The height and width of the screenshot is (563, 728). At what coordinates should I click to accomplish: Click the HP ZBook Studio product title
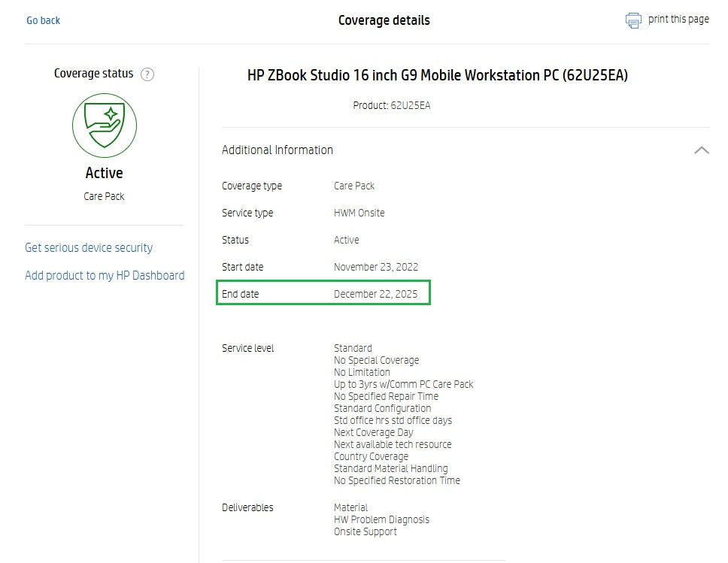click(x=438, y=75)
